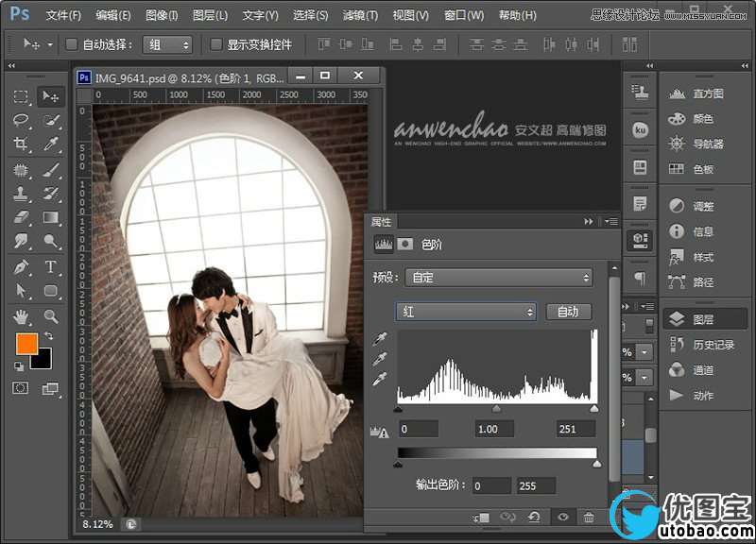Select the Clone Stamp tool
756x544 pixels.
click(x=21, y=194)
